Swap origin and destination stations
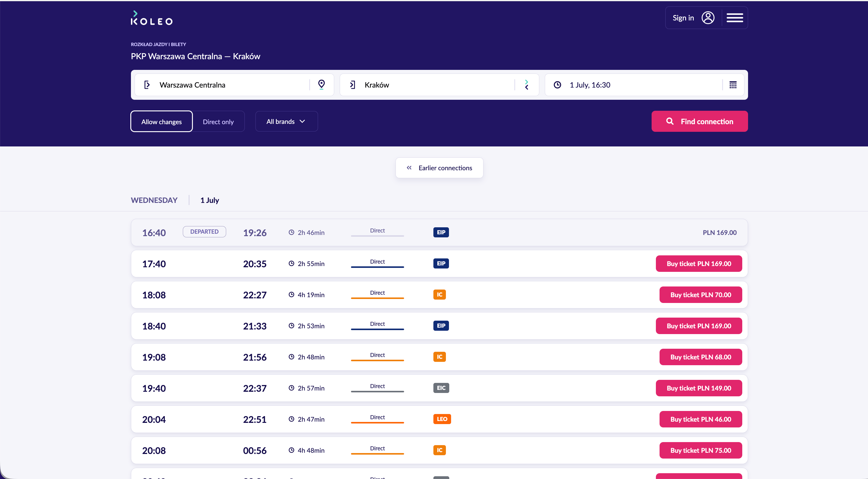868x479 pixels. coord(527,85)
